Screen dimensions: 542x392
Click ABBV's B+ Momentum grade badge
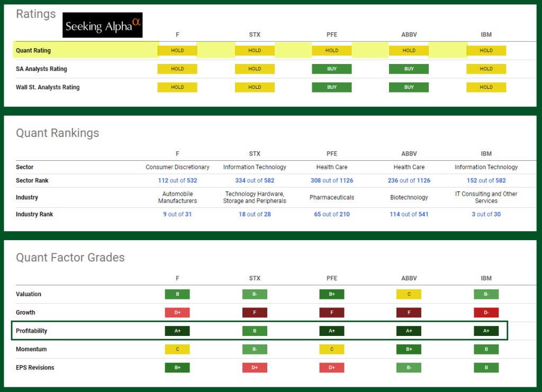(409, 349)
